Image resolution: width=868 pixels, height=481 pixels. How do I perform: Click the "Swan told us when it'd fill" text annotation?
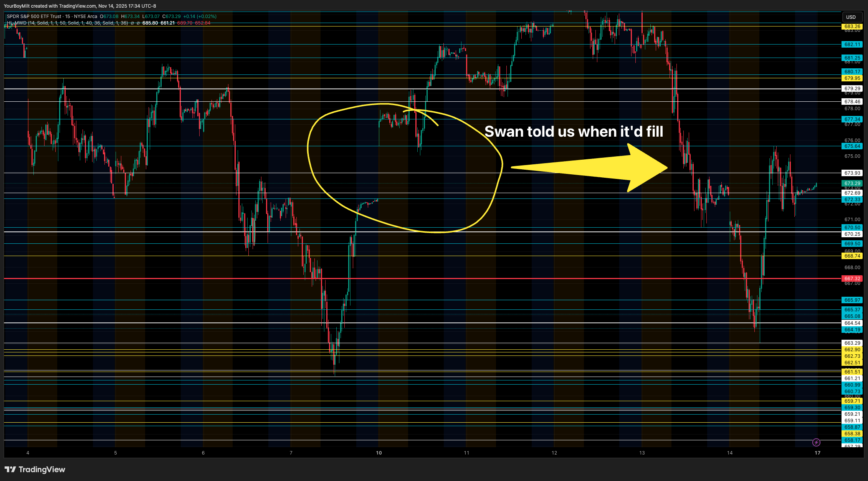(574, 132)
